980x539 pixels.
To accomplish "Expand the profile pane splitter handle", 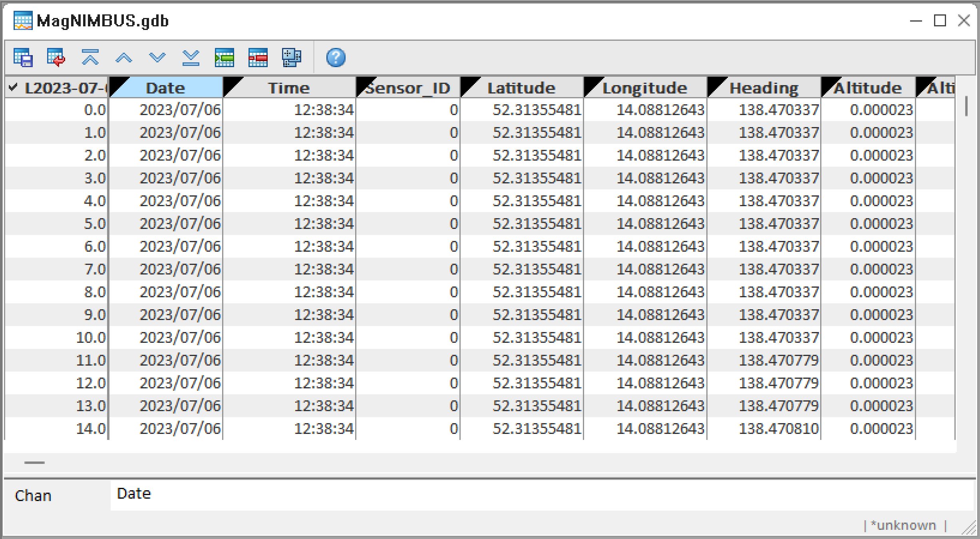I will (x=34, y=462).
